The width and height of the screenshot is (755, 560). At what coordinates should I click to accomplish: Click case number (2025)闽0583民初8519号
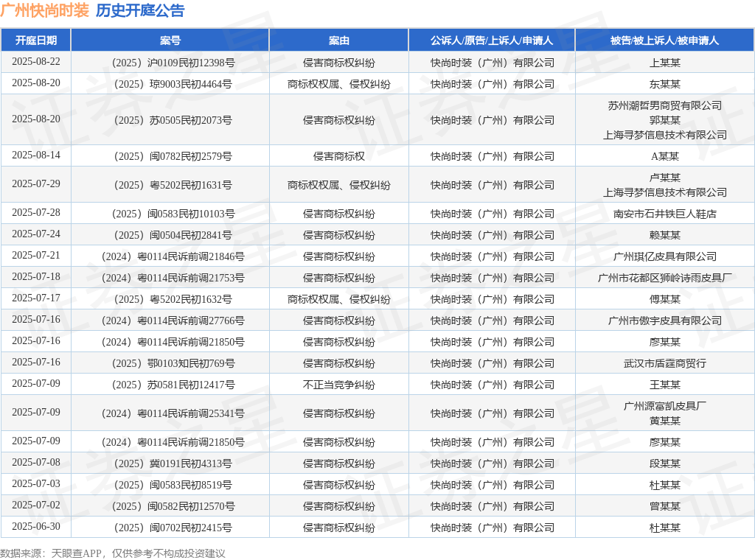pyautogui.click(x=173, y=485)
